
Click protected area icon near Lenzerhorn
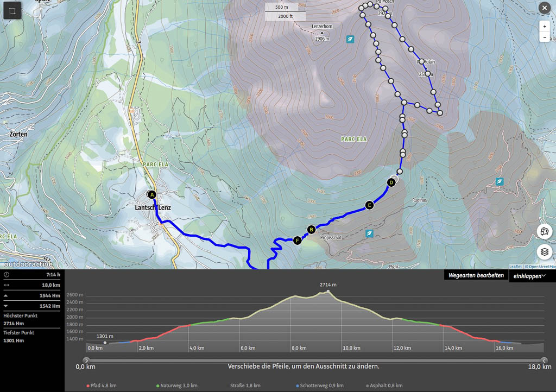[350, 39]
